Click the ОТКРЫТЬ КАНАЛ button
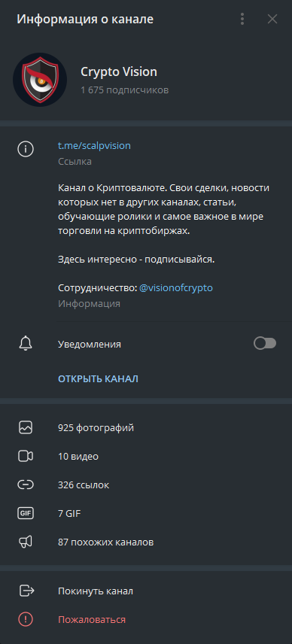292x644 pixels. click(98, 378)
